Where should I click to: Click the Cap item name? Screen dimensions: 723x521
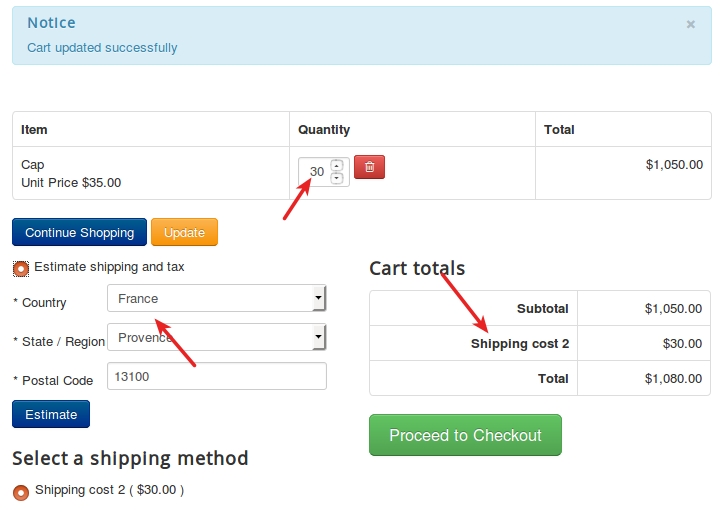coord(33,165)
